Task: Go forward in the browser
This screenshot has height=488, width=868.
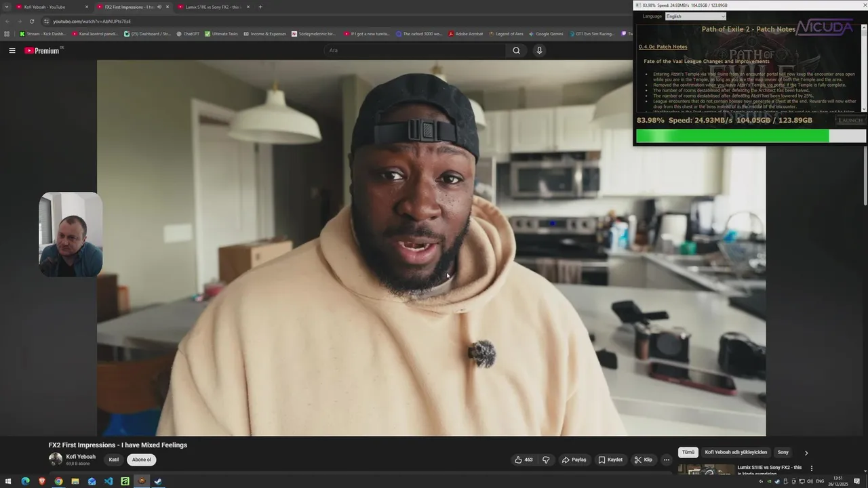Action: [x=19, y=21]
